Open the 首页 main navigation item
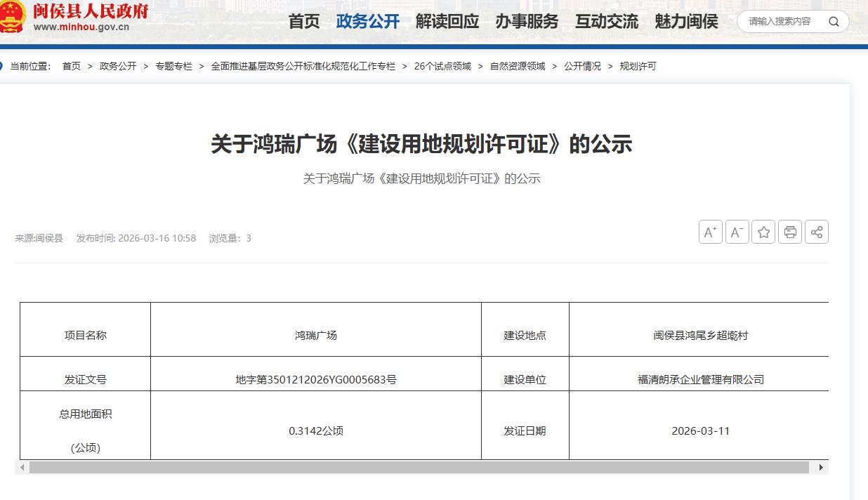 tap(304, 21)
